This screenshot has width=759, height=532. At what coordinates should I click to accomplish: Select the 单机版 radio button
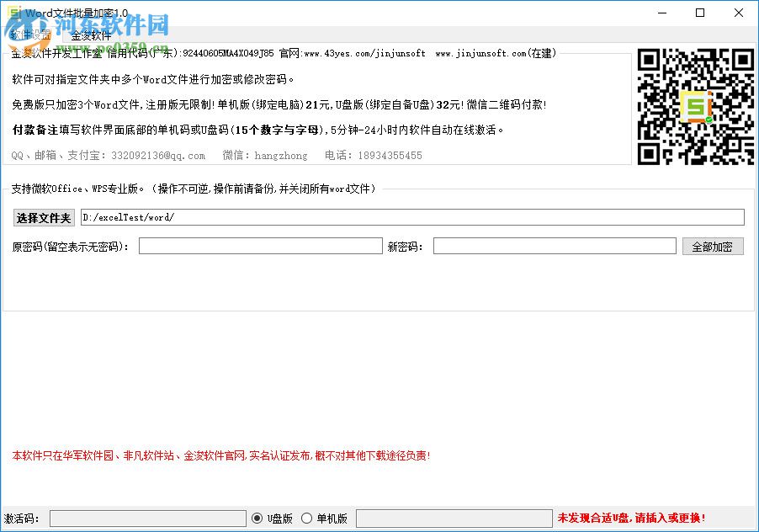click(307, 519)
